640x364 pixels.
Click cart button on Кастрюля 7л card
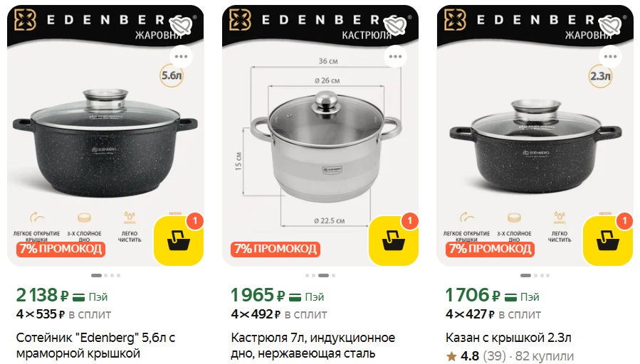(x=394, y=240)
